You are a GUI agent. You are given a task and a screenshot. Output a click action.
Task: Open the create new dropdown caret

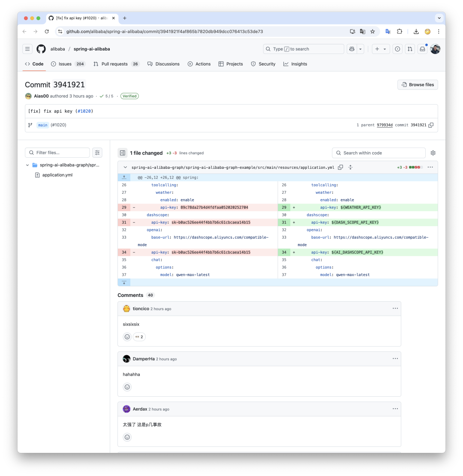[x=385, y=49]
